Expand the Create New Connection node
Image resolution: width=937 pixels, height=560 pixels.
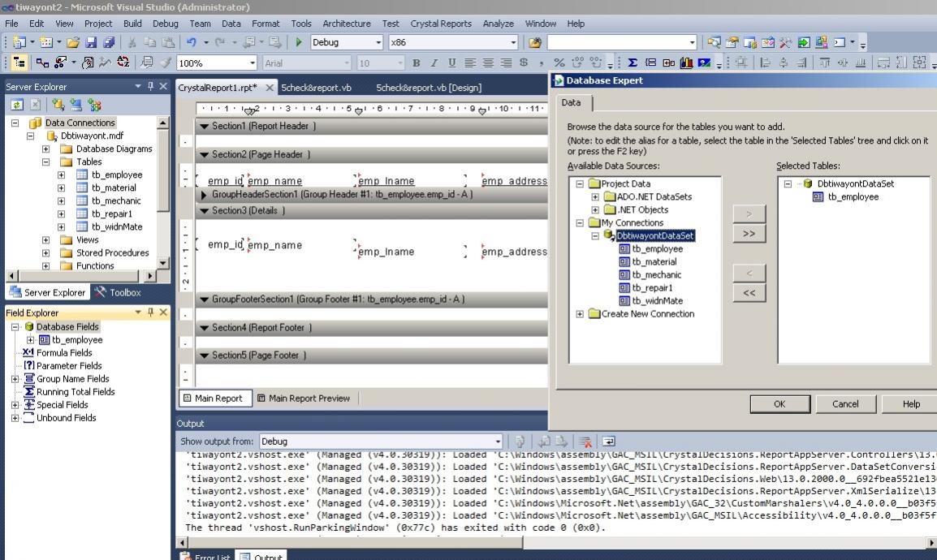(x=580, y=314)
